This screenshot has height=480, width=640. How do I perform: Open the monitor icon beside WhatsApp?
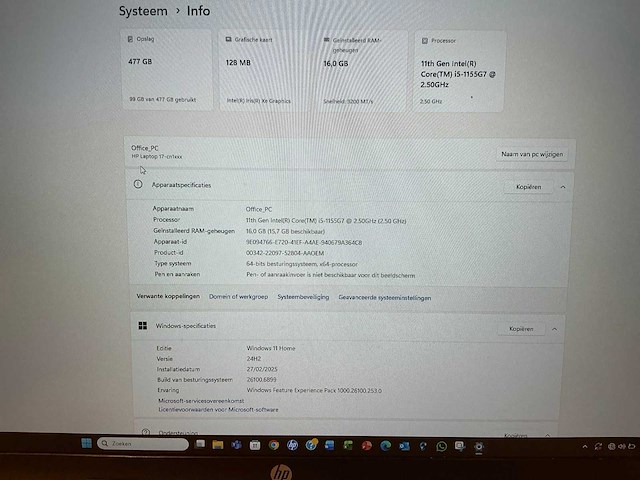460,446
